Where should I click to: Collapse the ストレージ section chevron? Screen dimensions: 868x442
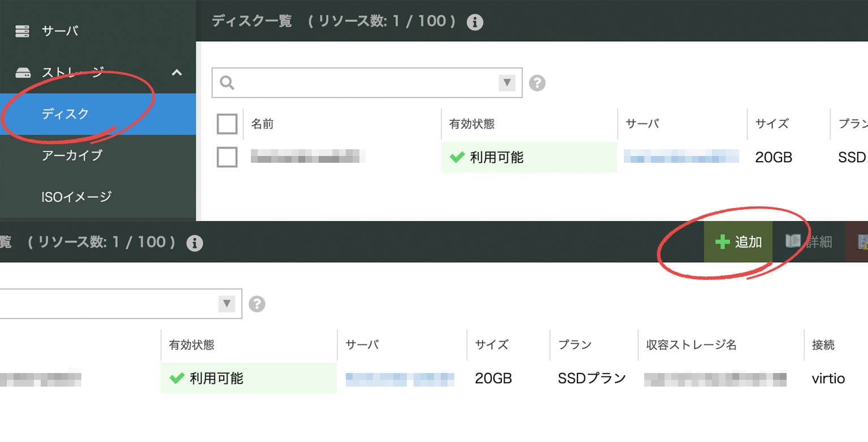point(177,72)
